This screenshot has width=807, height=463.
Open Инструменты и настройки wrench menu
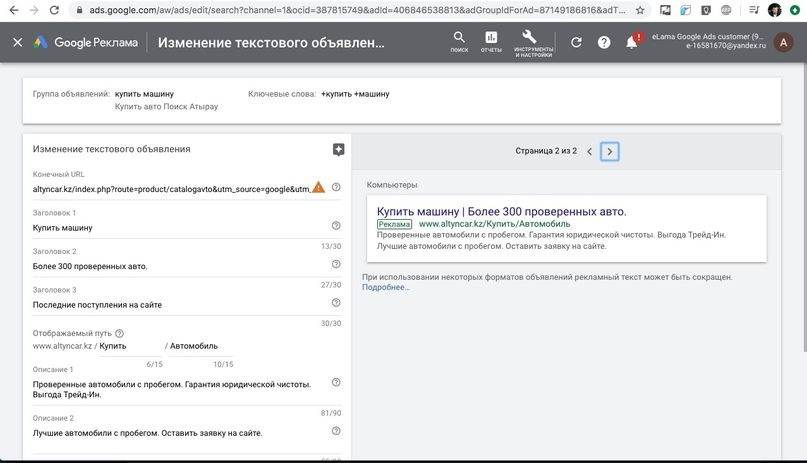[x=533, y=43]
